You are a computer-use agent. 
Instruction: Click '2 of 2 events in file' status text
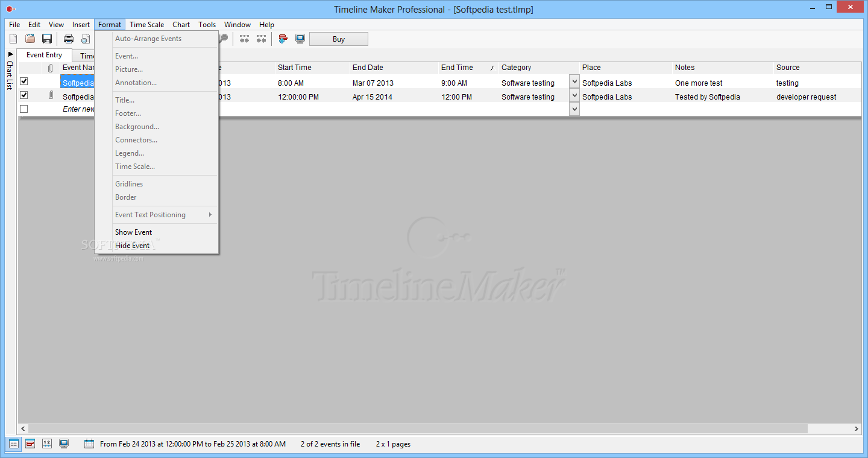(x=330, y=444)
